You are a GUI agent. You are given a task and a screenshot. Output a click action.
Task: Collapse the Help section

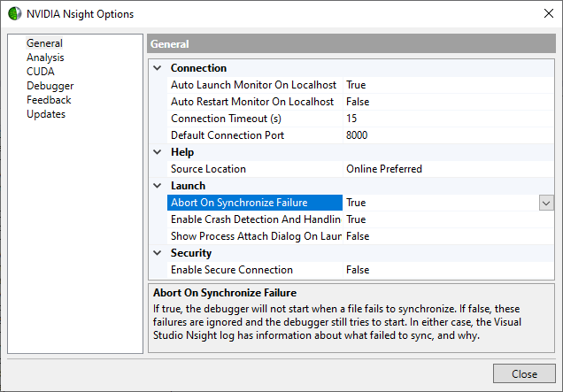coord(158,152)
